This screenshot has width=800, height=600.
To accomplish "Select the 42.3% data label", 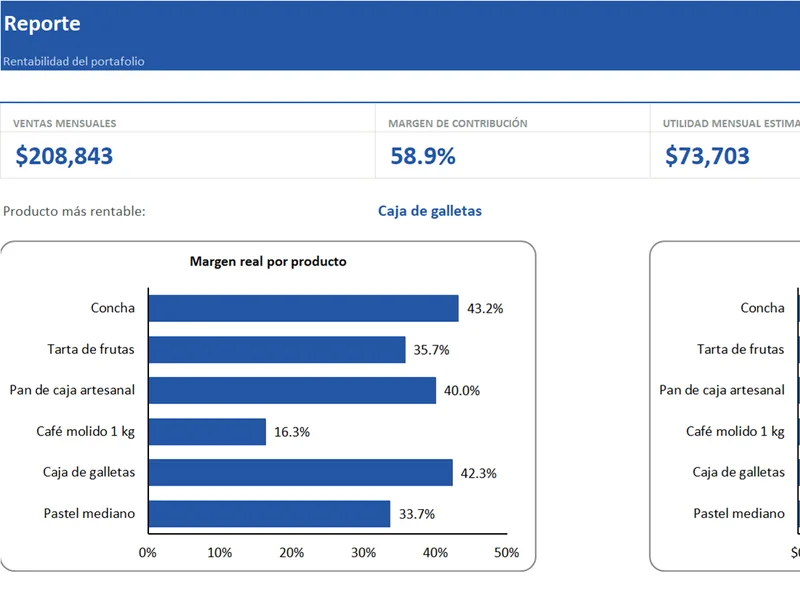I will tap(478, 473).
